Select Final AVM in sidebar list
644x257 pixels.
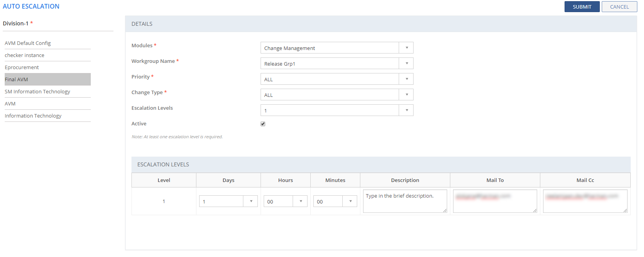coord(16,79)
